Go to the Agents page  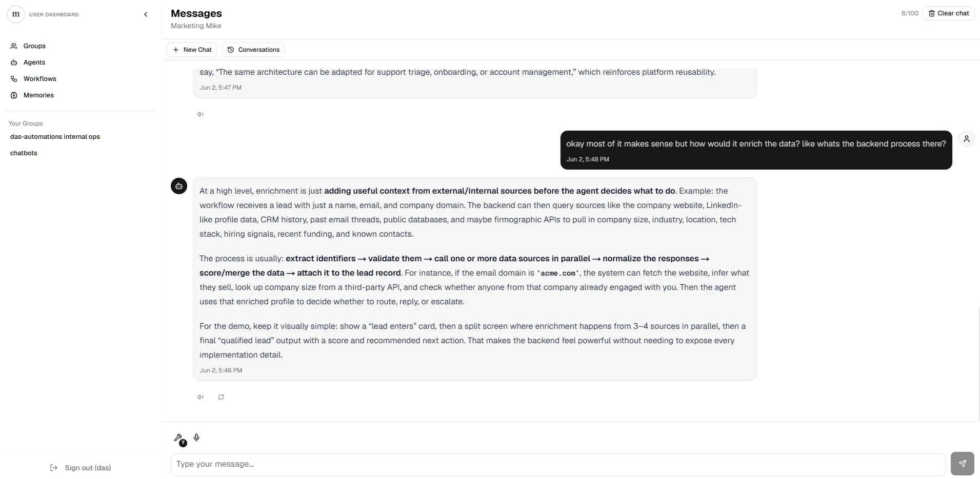34,63
